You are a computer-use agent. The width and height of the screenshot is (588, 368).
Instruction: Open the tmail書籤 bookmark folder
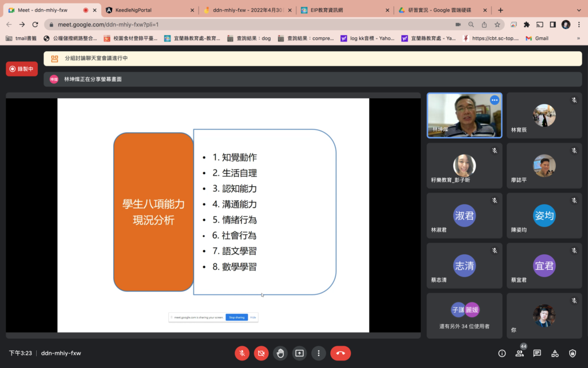[21, 39]
